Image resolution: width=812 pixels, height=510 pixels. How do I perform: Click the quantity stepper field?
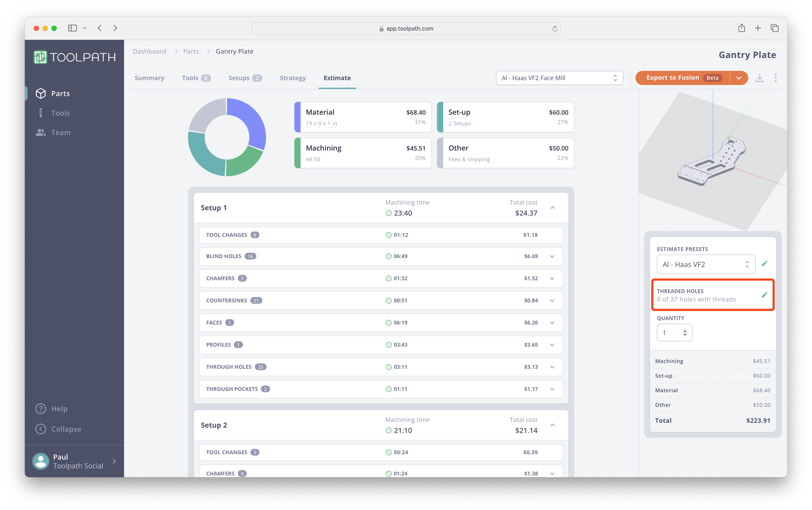click(x=671, y=333)
